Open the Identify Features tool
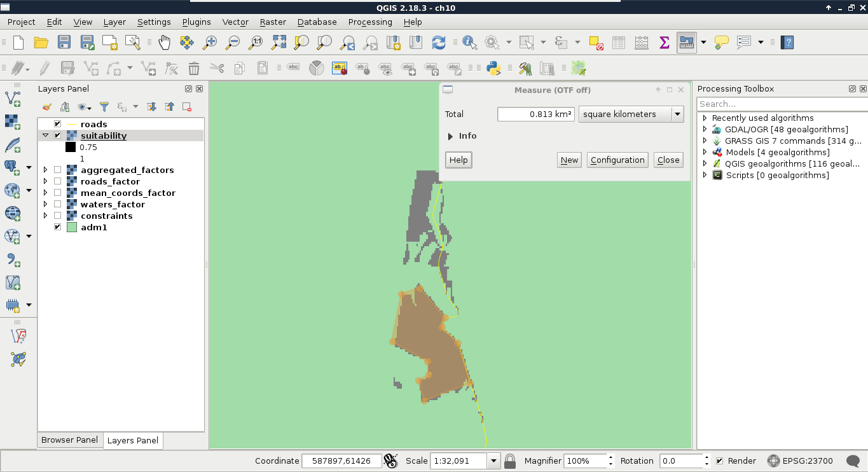 click(469, 43)
